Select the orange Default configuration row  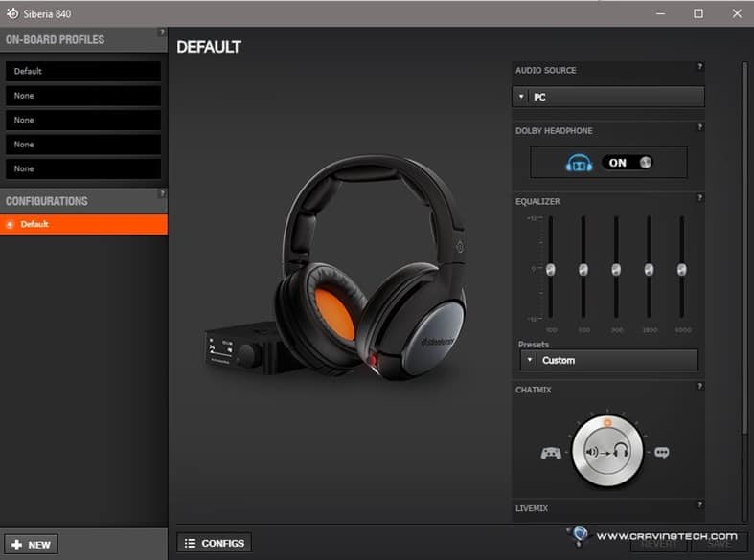pos(83,224)
